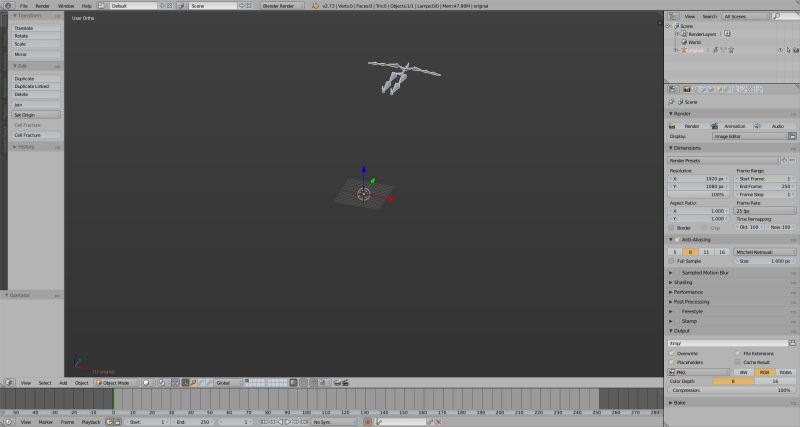This screenshot has width=800, height=427.
Task: Click the resolution percentage slider
Action: [x=698, y=194]
